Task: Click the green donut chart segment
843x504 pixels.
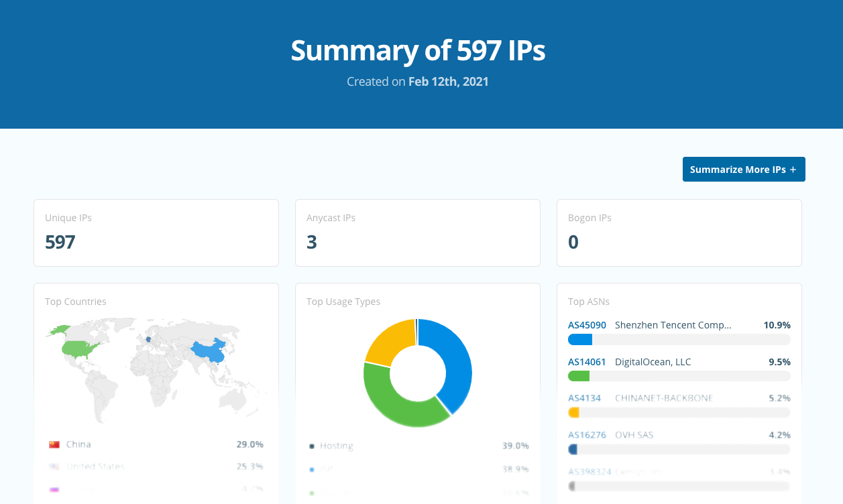Action: click(x=396, y=402)
